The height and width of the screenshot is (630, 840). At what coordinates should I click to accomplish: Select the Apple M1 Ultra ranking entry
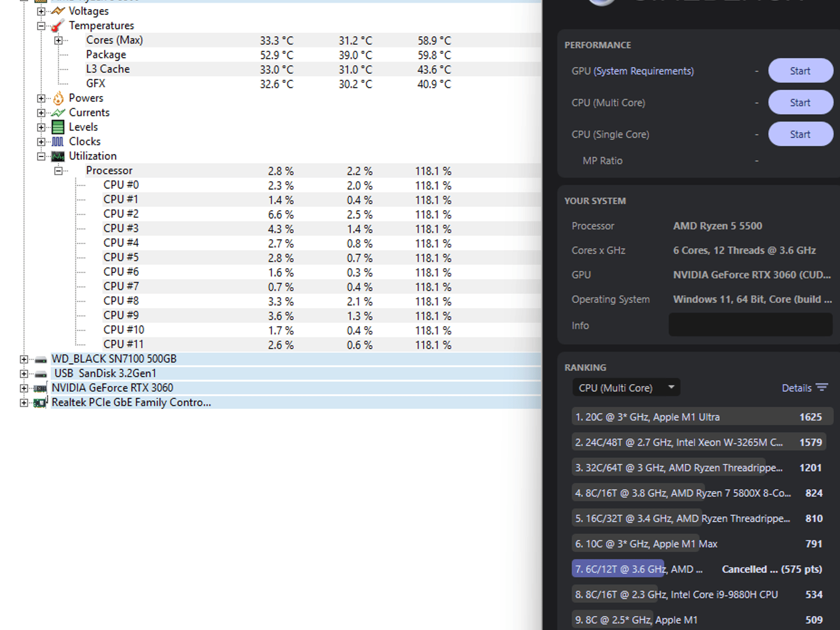click(x=702, y=417)
